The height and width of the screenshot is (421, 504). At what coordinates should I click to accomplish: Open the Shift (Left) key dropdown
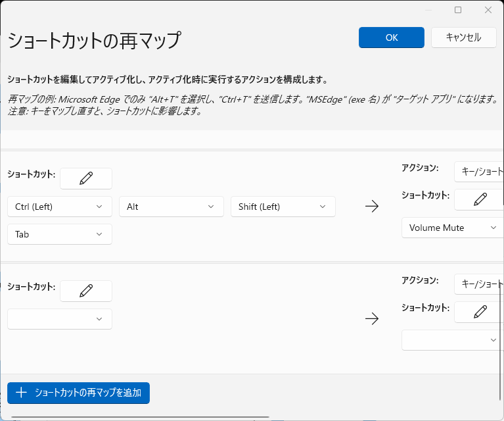tap(283, 207)
